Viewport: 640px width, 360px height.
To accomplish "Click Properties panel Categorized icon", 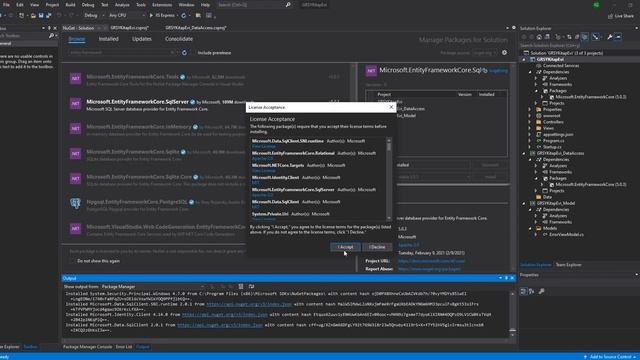I will [x=524, y=291].
